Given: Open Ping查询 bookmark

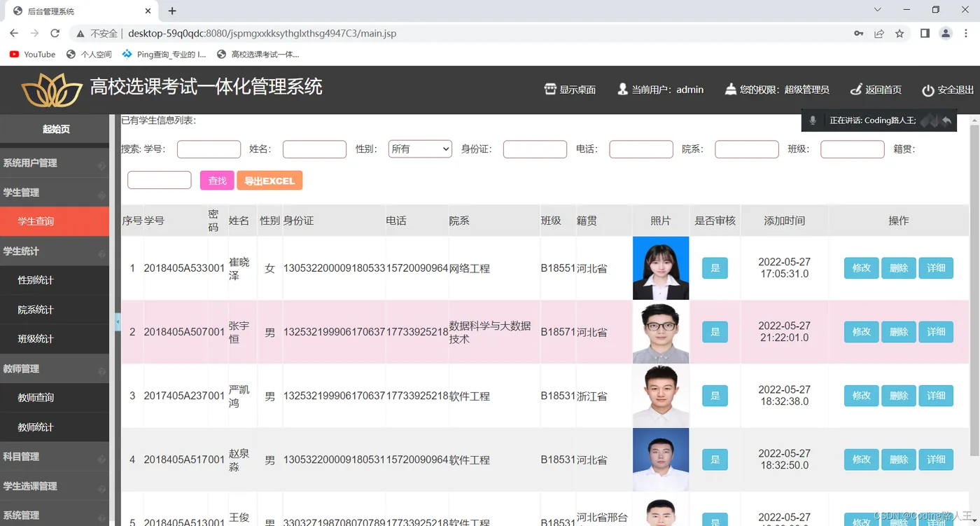Looking at the screenshot, I should point(164,54).
